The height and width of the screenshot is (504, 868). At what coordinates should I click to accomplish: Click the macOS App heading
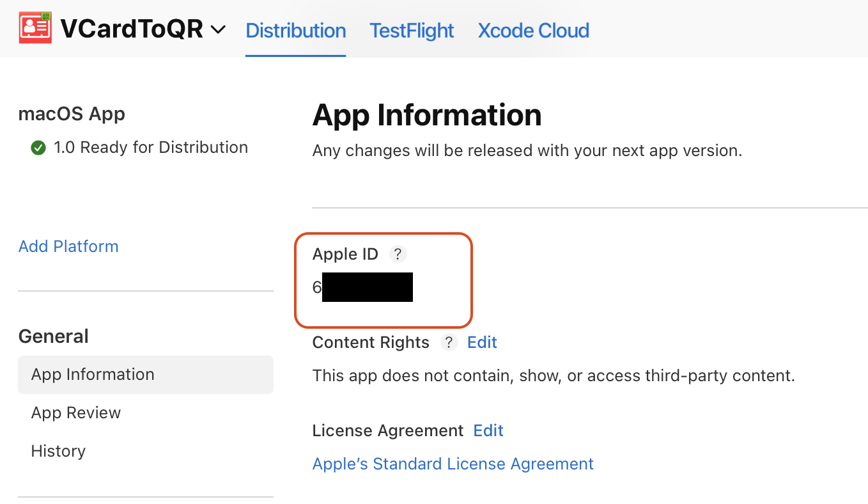point(72,114)
